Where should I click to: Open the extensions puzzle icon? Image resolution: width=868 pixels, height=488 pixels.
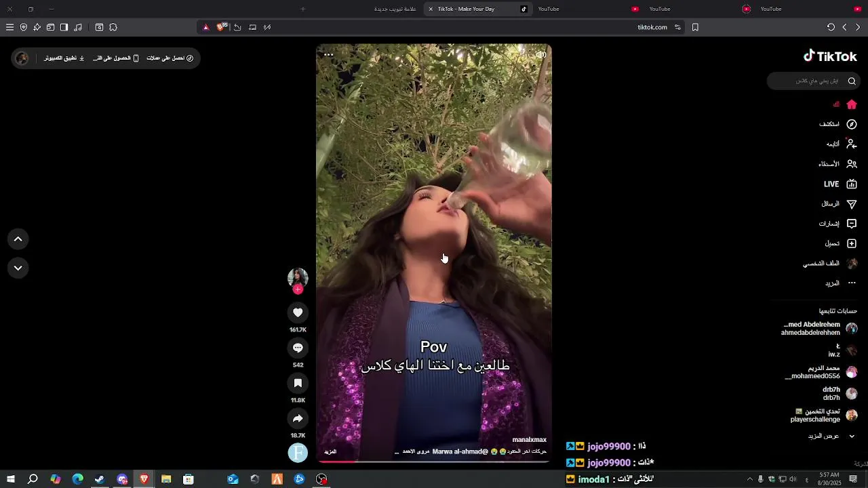[x=113, y=27]
